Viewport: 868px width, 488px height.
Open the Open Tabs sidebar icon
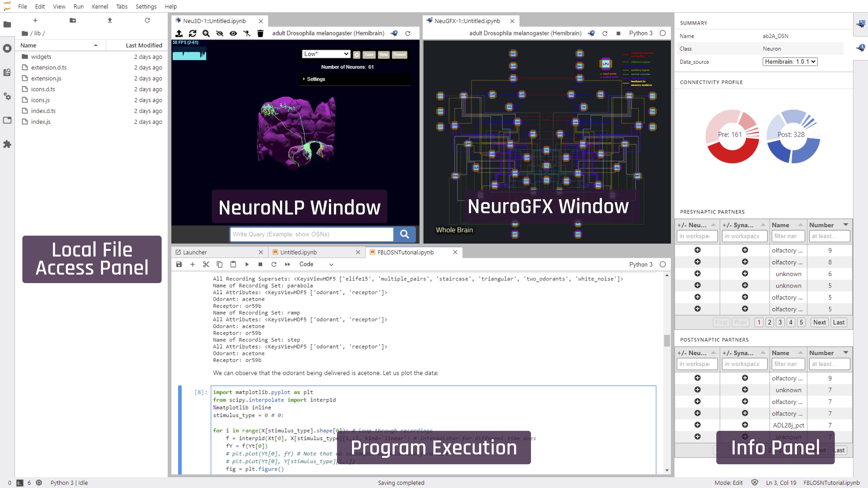pos(7,120)
